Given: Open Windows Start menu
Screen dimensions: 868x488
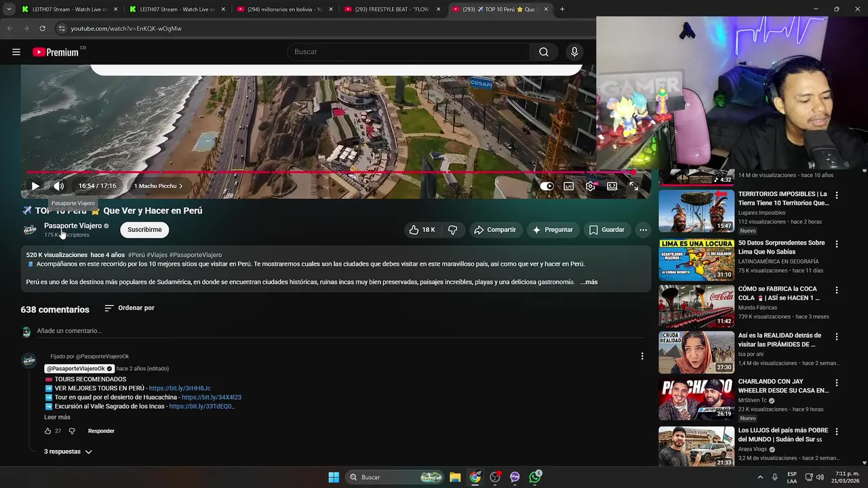Looking at the screenshot, I should click(x=334, y=477).
